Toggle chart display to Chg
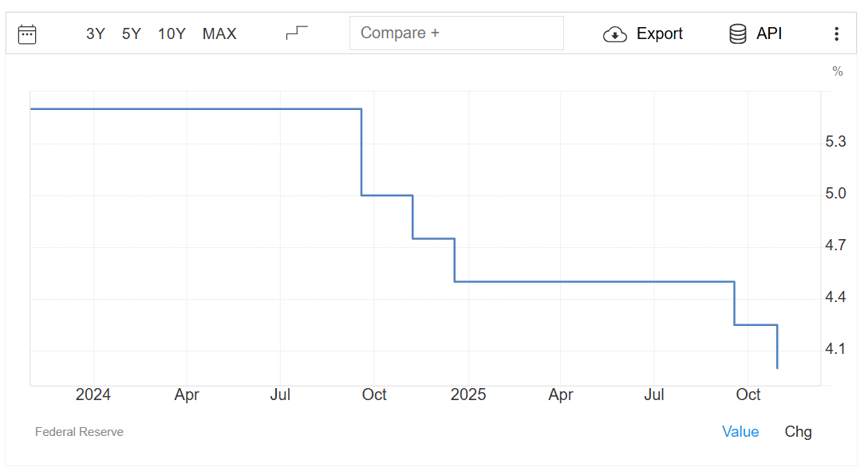This screenshot has height=475, width=868. click(798, 431)
